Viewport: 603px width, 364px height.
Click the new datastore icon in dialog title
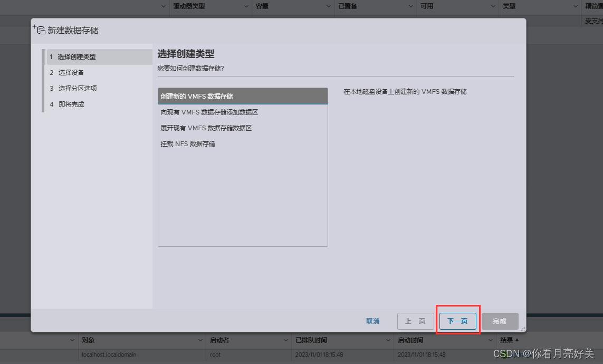(39, 30)
